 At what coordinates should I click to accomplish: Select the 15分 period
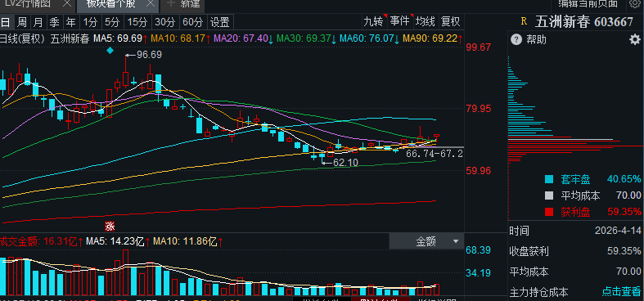pyautogui.click(x=137, y=22)
